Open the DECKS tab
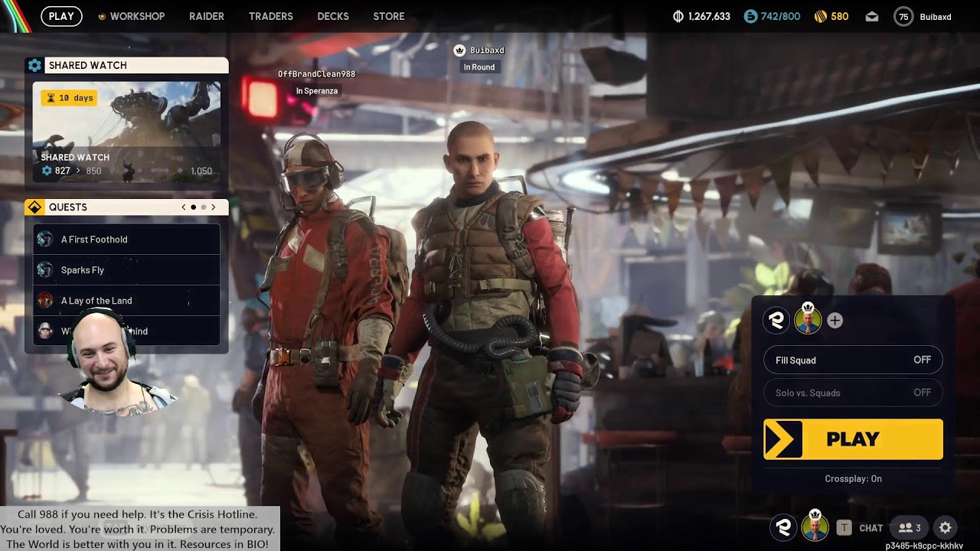The image size is (980, 551). [333, 16]
